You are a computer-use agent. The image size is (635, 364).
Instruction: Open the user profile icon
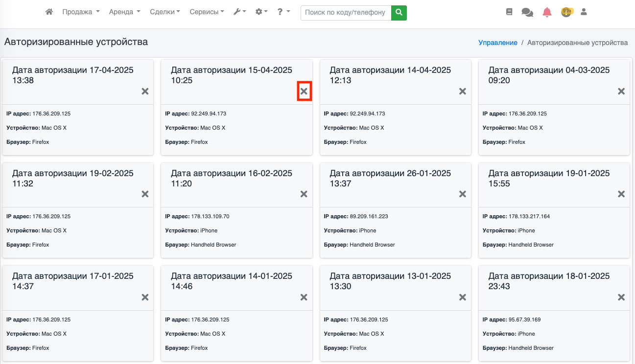[x=584, y=12]
